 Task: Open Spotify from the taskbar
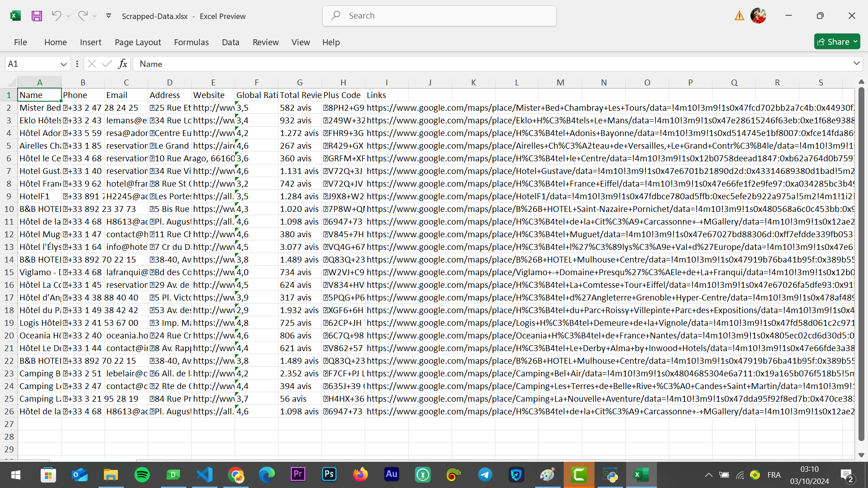point(142,474)
